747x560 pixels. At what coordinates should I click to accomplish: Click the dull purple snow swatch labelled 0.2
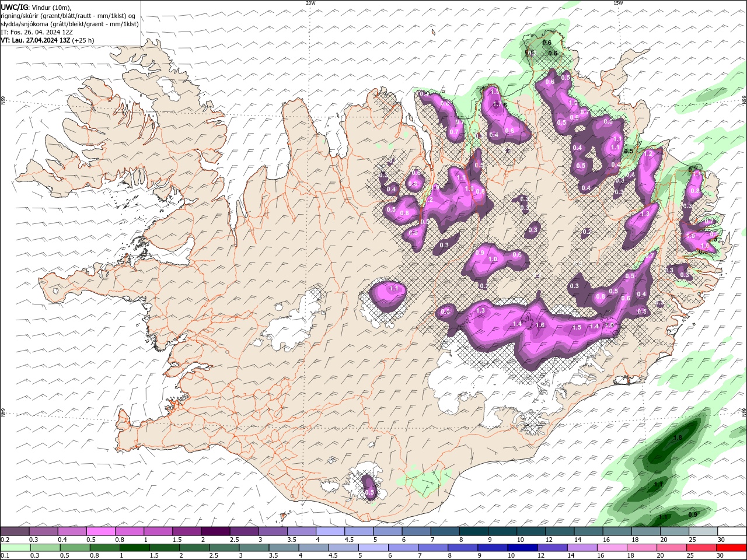pyautogui.click(x=15, y=531)
